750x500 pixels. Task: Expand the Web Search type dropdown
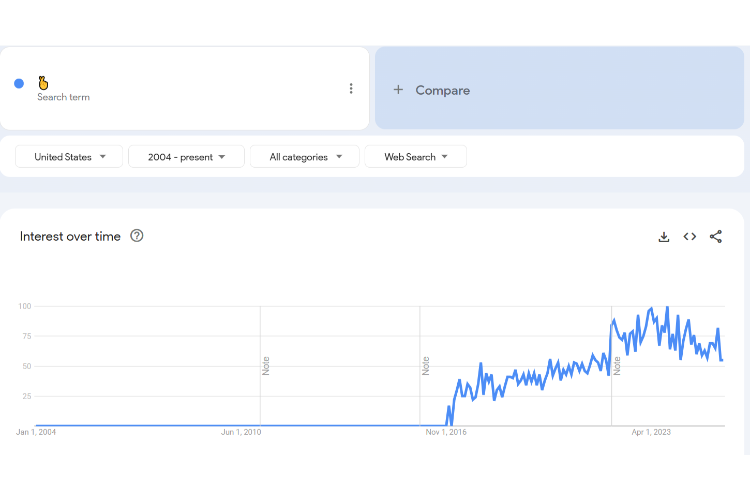point(415,157)
